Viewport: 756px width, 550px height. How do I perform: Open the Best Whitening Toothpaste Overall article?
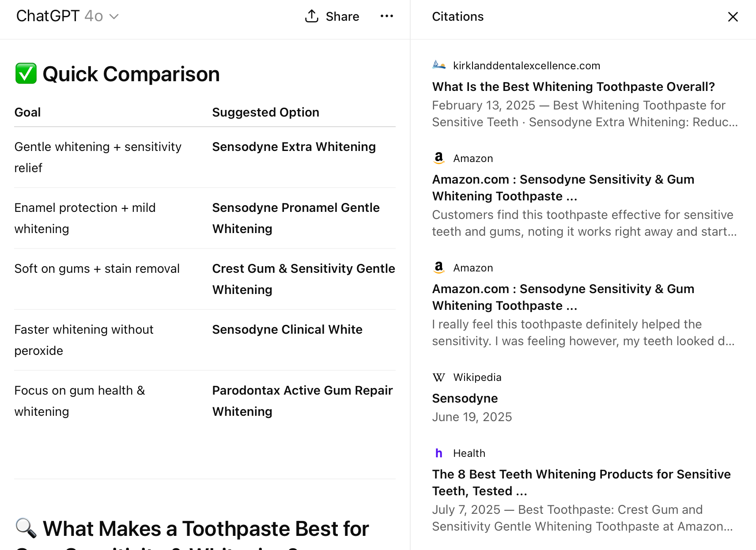click(573, 87)
